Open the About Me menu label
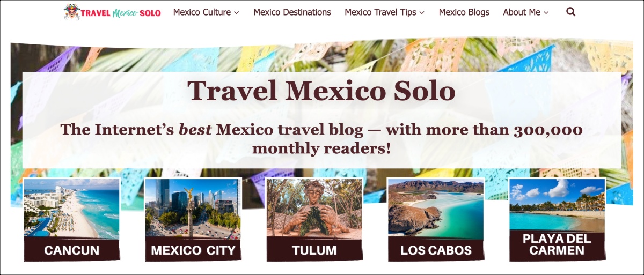 (x=522, y=12)
